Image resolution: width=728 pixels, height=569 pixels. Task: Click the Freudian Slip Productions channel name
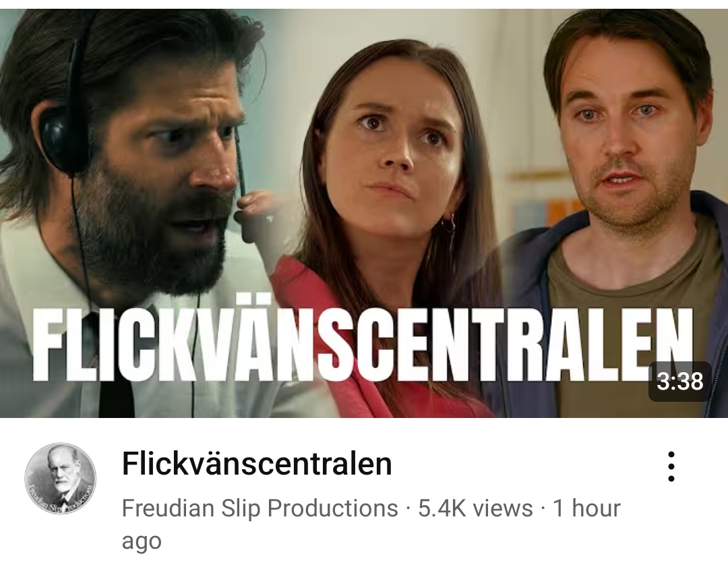pos(260,508)
